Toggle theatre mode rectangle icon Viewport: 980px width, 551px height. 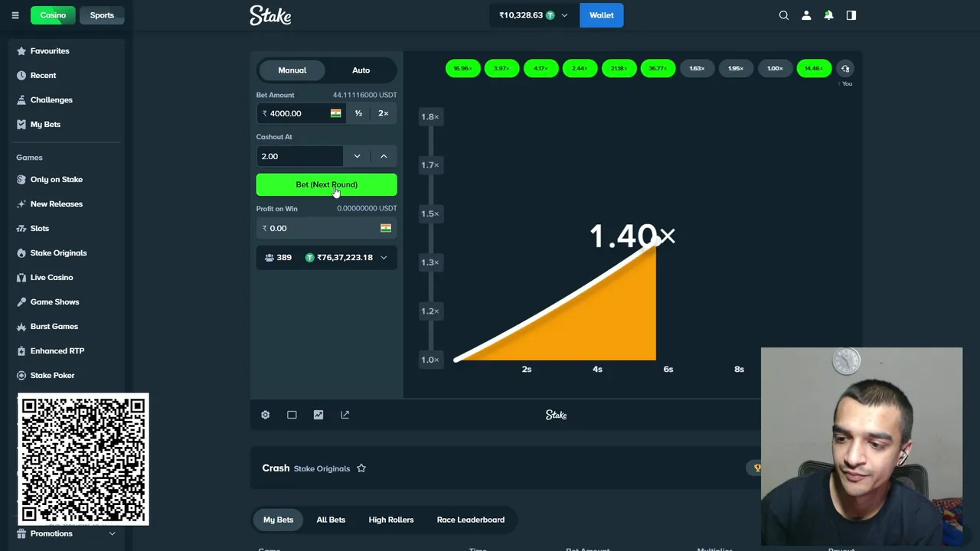tap(292, 415)
